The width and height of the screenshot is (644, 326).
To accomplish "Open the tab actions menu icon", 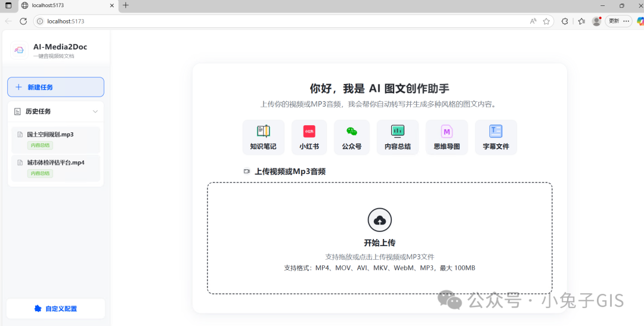I will (x=8, y=6).
